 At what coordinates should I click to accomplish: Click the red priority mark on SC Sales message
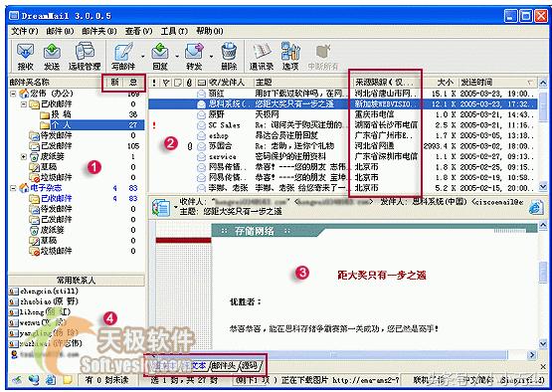[x=154, y=125]
